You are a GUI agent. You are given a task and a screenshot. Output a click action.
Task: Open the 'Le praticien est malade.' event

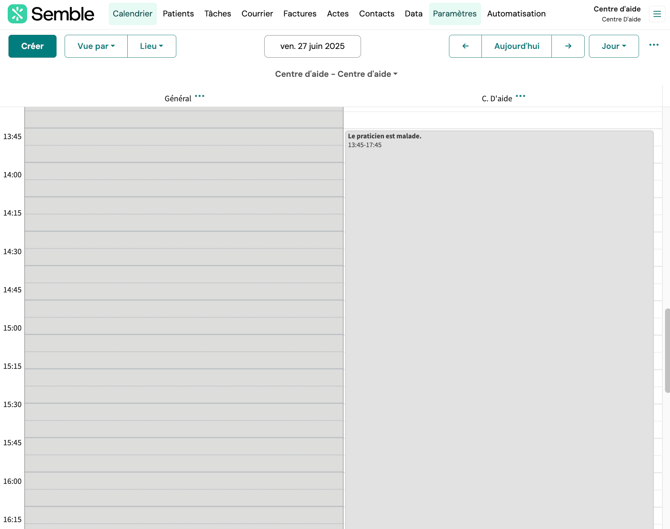pos(499,329)
